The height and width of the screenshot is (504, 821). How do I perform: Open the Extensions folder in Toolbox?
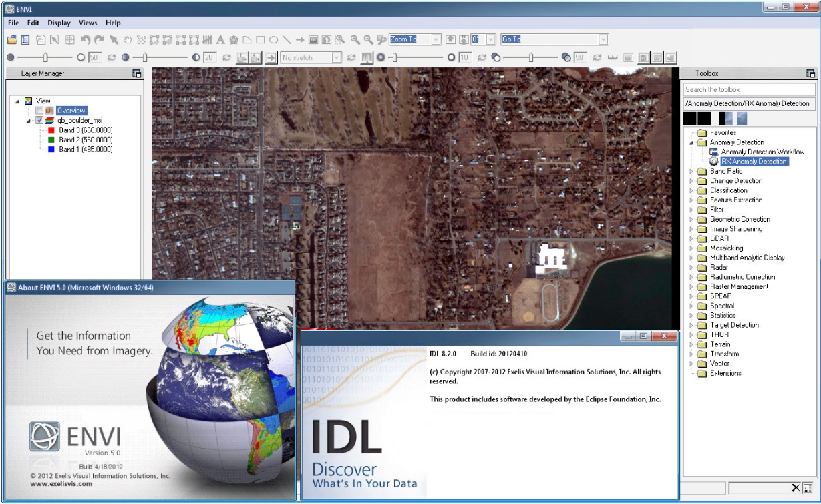(725, 373)
